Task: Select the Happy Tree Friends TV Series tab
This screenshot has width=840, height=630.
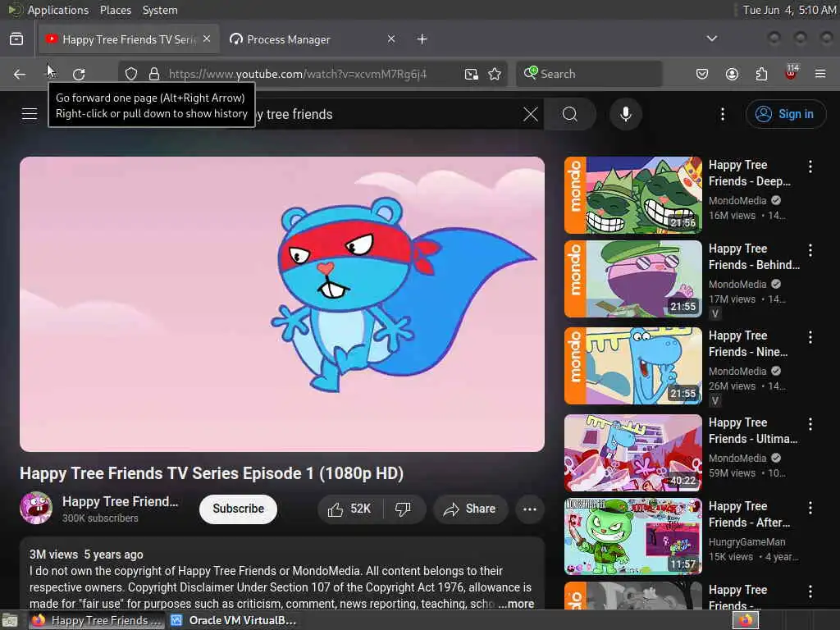Action: [x=129, y=39]
